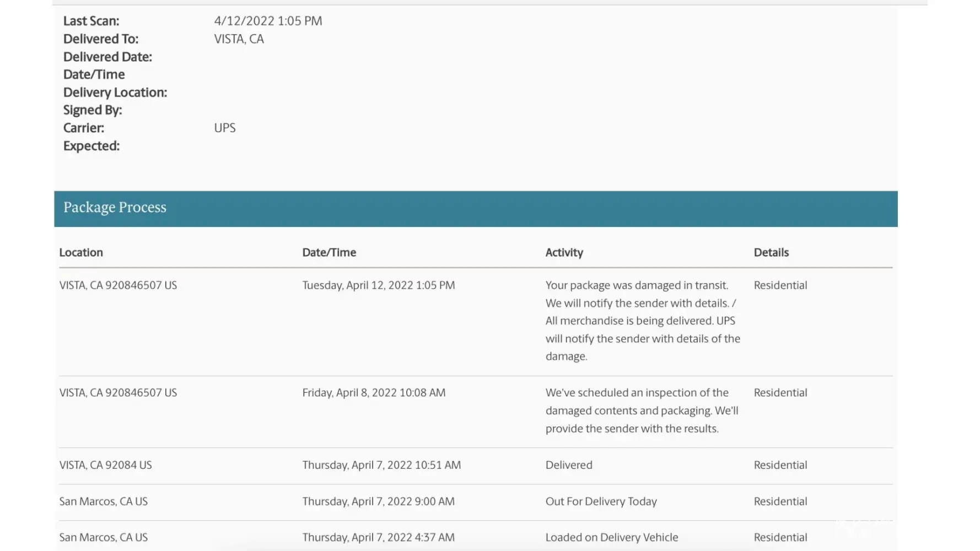Viewport: 980px width, 551px height.
Task: Click the Location column header
Action: pos(81,252)
